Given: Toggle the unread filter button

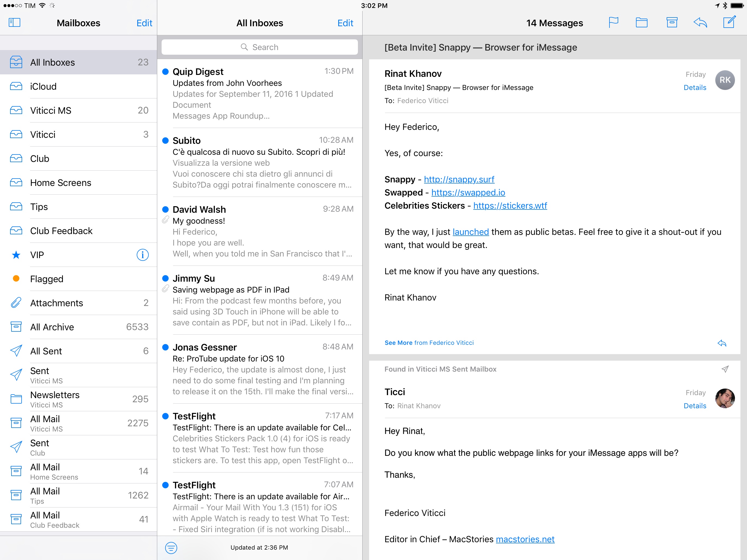Looking at the screenshot, I should click(171, 547).
